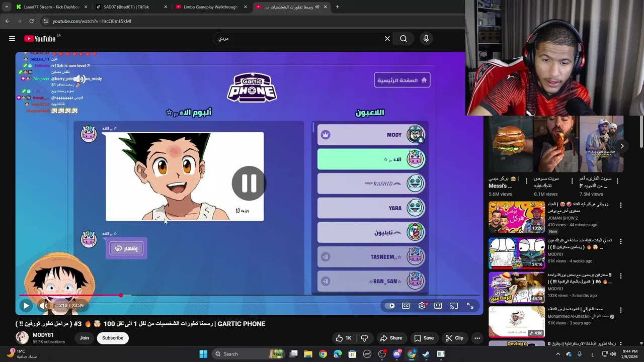Open the 44:18 Gartic Phone thumbnail
Image resolution: width=644 pixels, height=362 pixels.
pyautogui.click(x=517, y=288)
